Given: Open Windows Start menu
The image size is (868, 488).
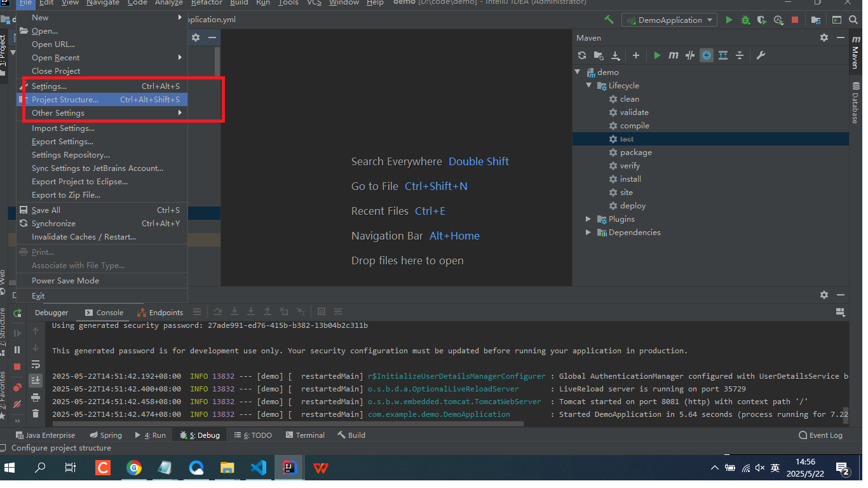Looking at the screenshot, I should click(10, 468).
